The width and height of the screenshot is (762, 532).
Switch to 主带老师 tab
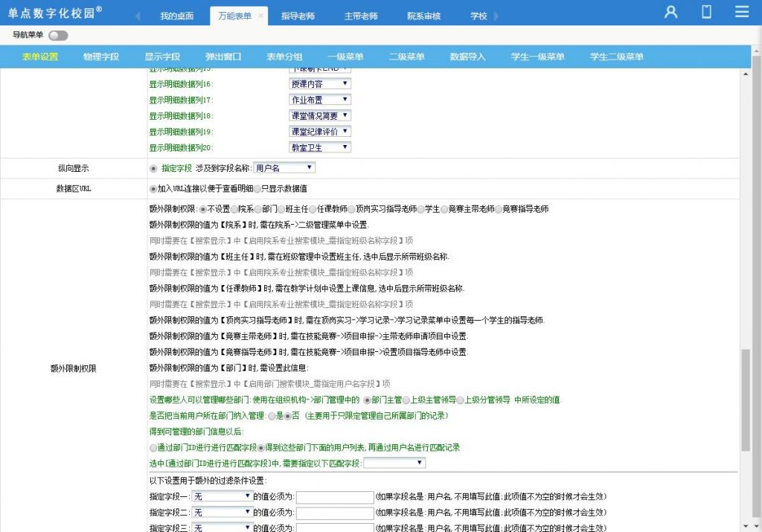(x=361, y=16)
